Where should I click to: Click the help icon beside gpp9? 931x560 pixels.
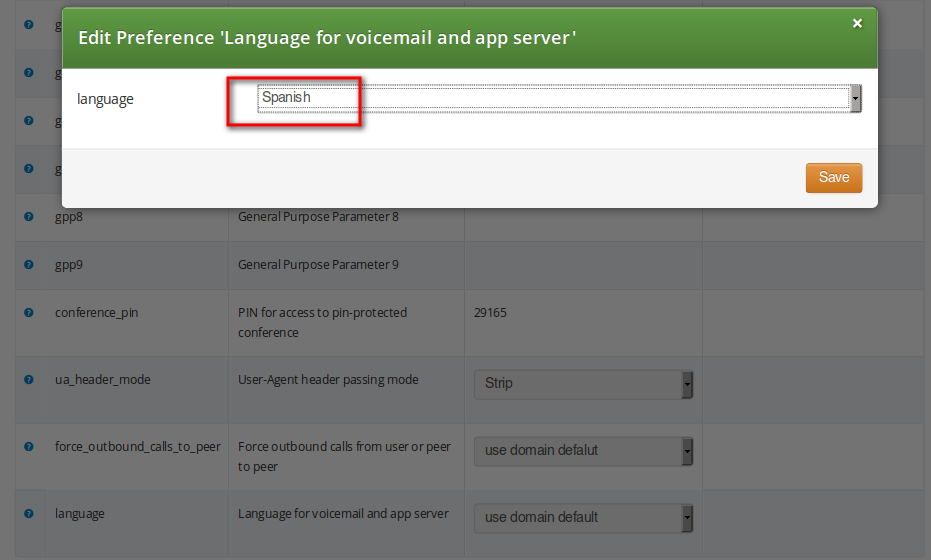coord(29,265)
